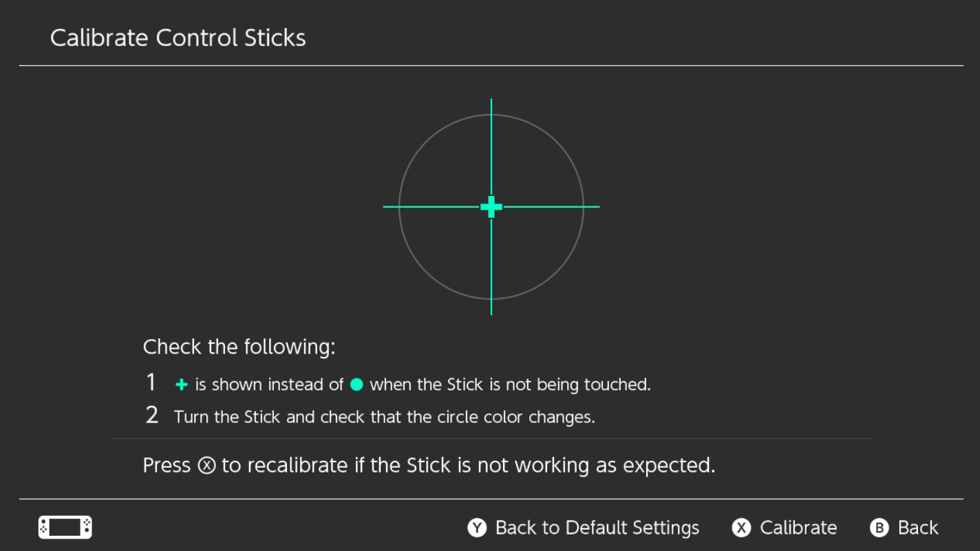Screen dimensions: 980x551
Task: Click the right arm of the horizontal crosshair line
Action: point(551,206)
